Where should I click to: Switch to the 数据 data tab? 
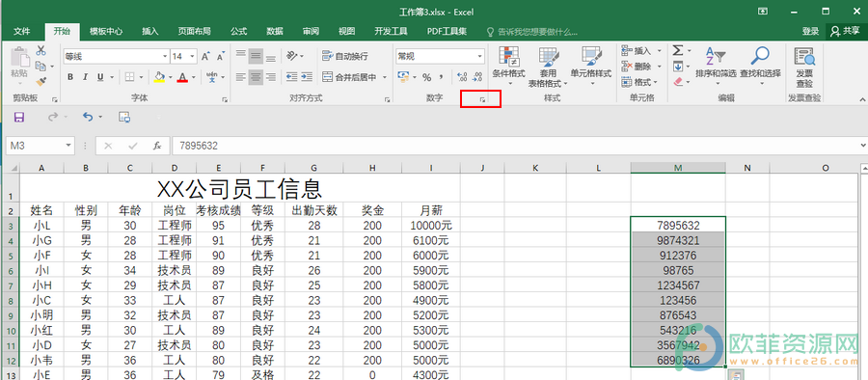[x=275, y=32]
